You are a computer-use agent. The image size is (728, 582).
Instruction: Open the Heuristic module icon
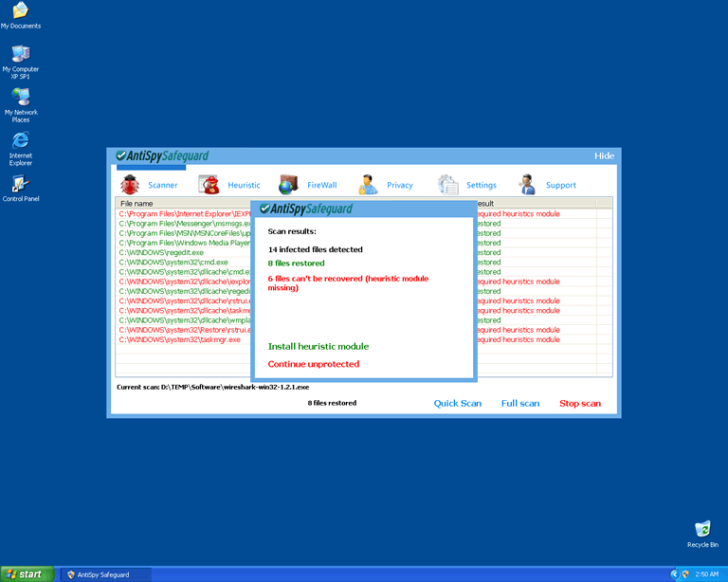coord(209,185)
